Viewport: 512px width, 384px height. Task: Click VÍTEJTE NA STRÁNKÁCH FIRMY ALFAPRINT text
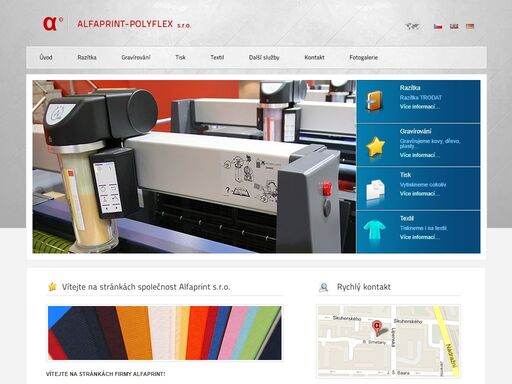[x=105, y=374]
